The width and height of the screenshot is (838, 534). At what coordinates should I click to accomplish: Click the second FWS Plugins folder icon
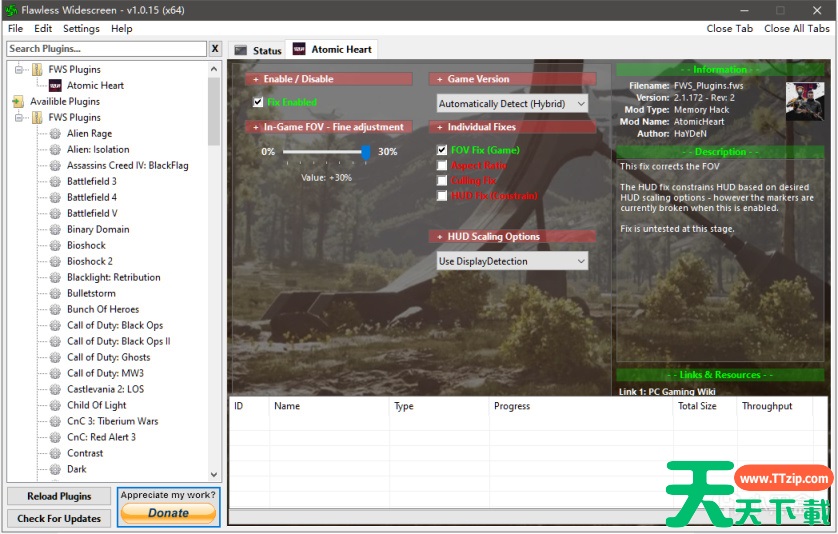click(x=37, y=118)
